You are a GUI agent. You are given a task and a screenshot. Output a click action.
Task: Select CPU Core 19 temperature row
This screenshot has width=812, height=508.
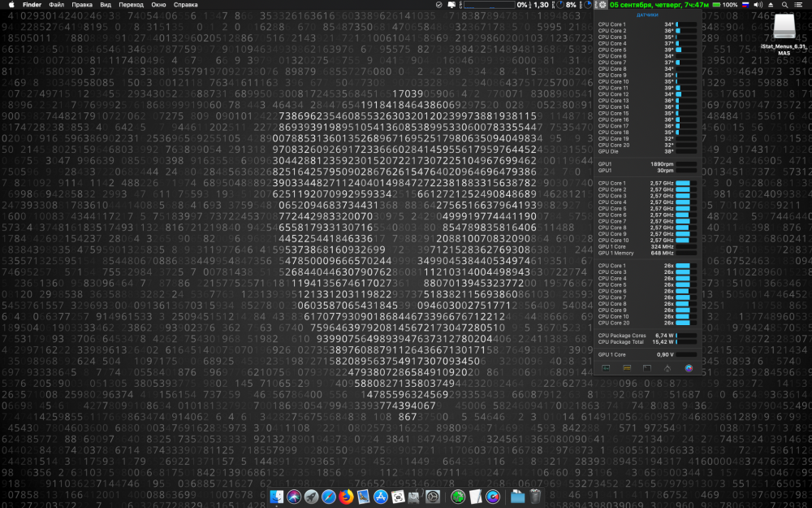pos(647,139)
